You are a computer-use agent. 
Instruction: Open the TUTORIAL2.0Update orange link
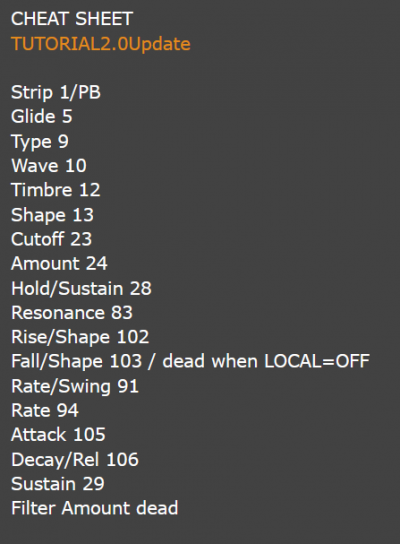point(101,44)
